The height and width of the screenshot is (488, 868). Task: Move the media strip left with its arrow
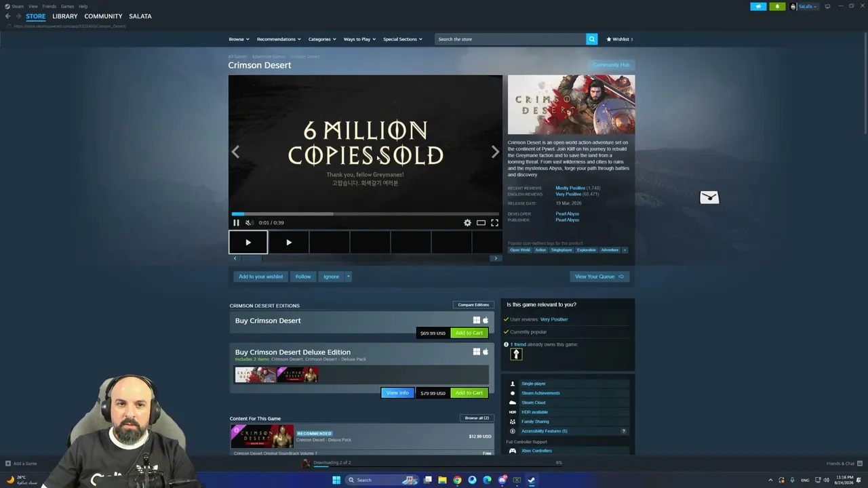click(235, 258)
